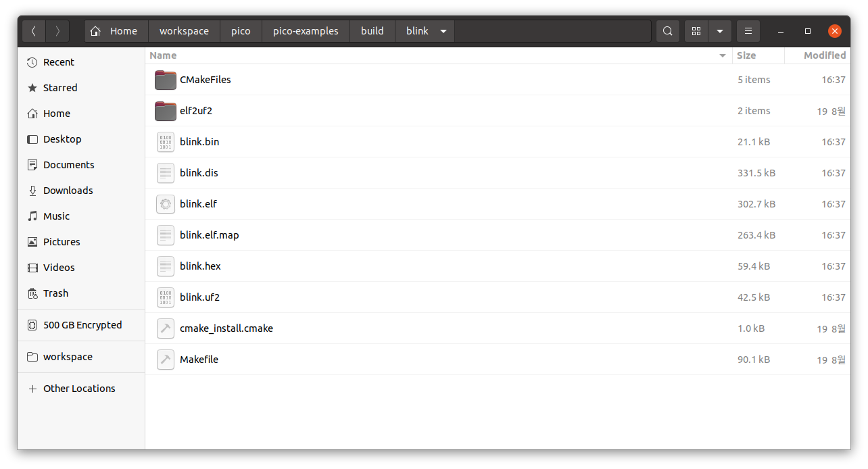The height and width of the screenshot is (469, 868).
Task: Jump to build folder in path bar
Action: coord(372,31)
